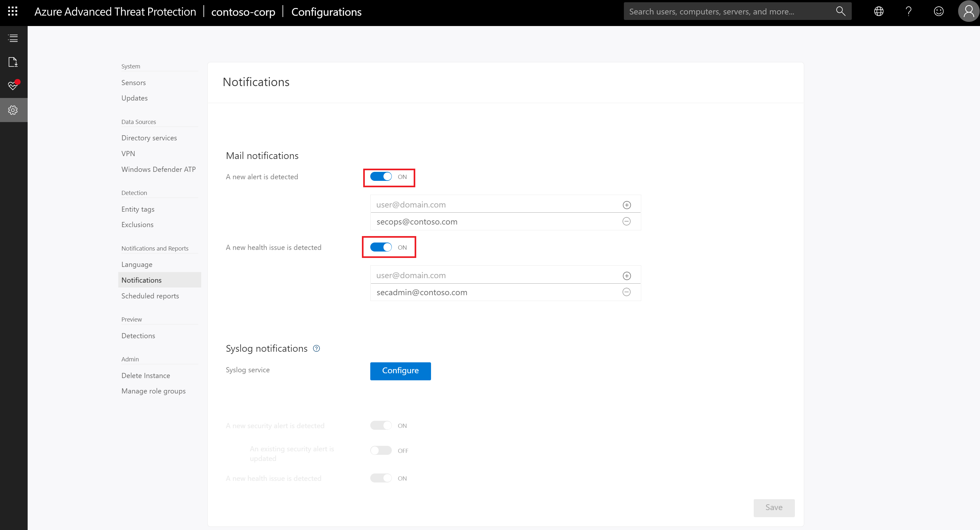
Task: Open the help question mark icon
Action: pyautogui.click(x=908, y=11)
